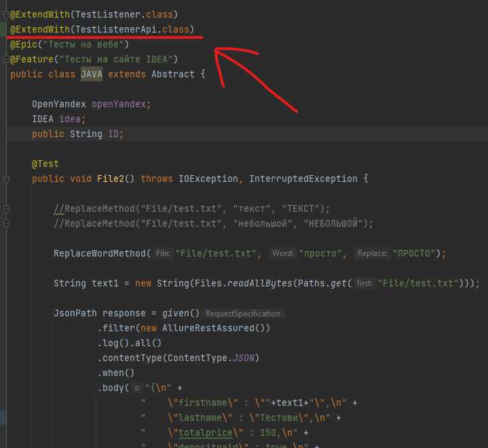Click AllureRestAssured constructor name
This screenshot has height=448, width=488.
[208, 328]
